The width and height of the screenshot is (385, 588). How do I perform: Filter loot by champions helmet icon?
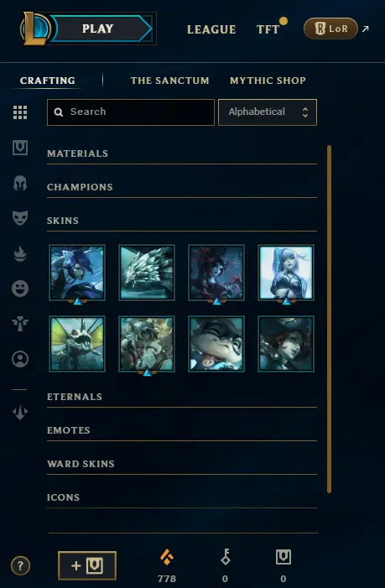click(20, 183)
